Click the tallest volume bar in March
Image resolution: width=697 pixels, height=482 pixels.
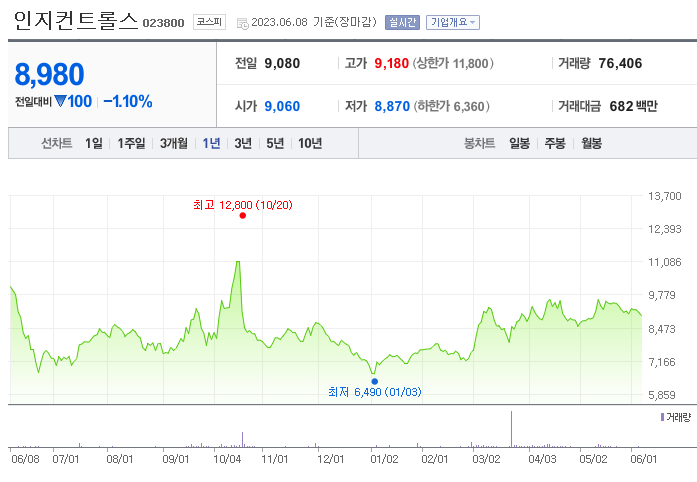pos(511,429)
